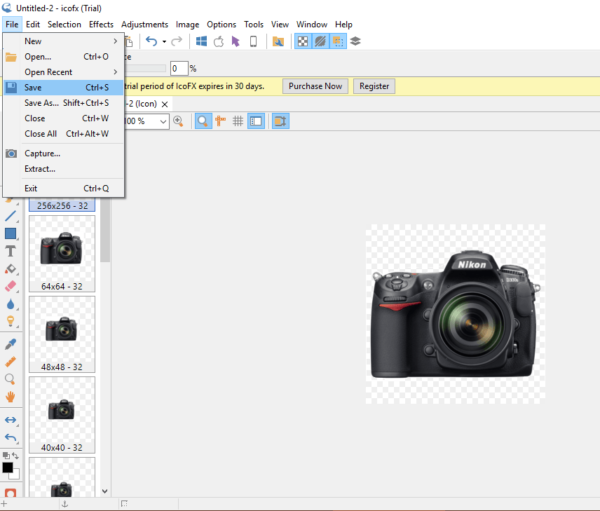Click the Register button
The height and width of the screenshot is (511, 600).
tap(374, 86)
